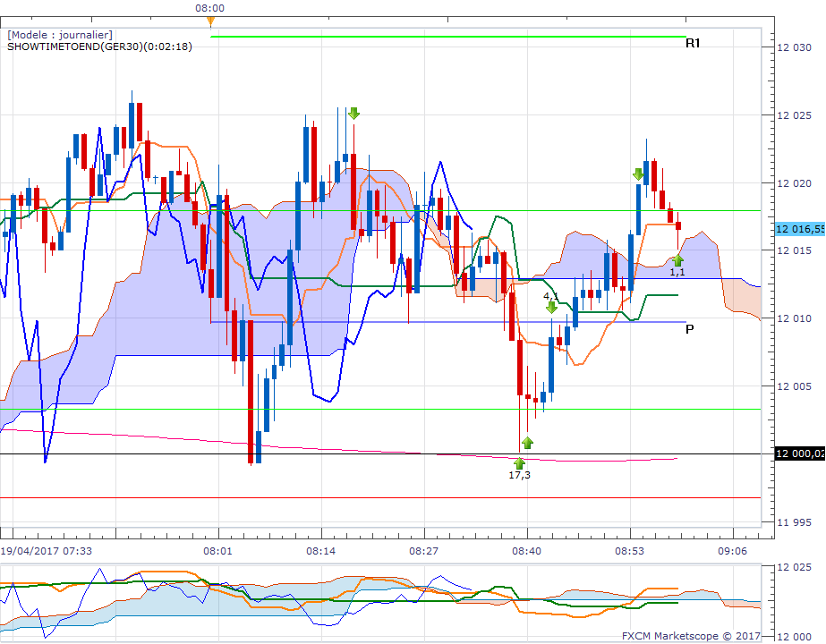Click the green up arrow above the 17,3 label
This screenshot has height=644, width=826.
coord(519,463)
